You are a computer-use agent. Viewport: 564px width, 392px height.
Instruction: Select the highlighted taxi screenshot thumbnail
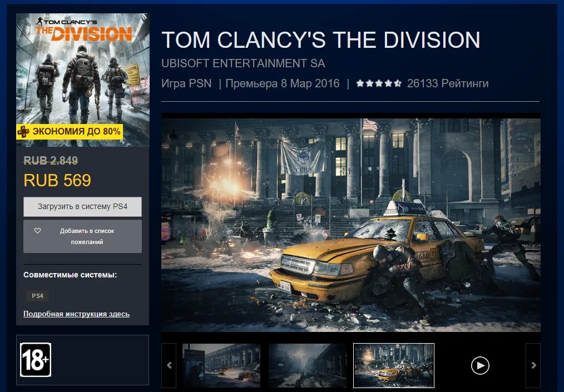[394, 365]
